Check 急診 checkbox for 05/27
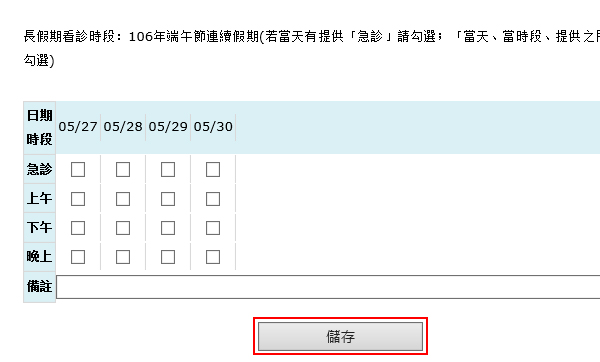 tap(78, 170)
